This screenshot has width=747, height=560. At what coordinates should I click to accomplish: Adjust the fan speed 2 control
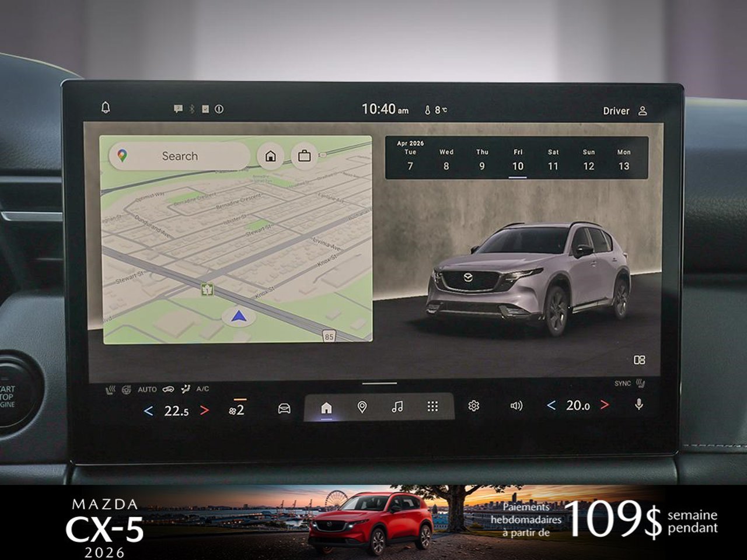tap(236, 409)
